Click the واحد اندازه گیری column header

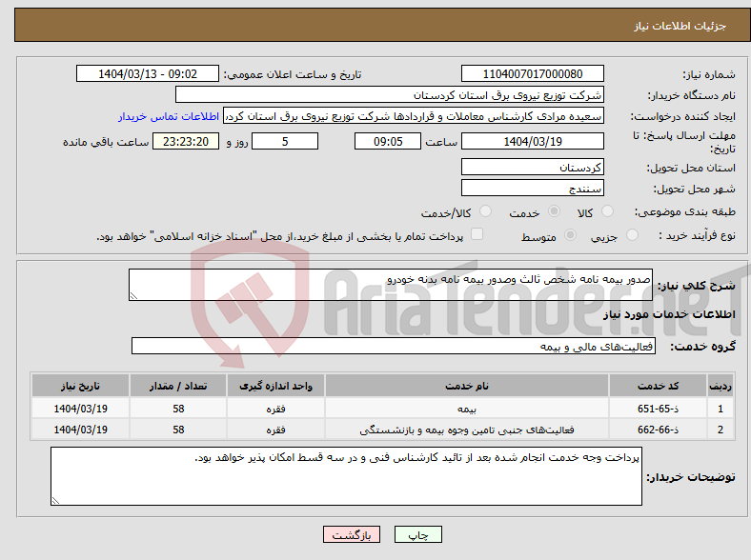(x=275, y=386)
